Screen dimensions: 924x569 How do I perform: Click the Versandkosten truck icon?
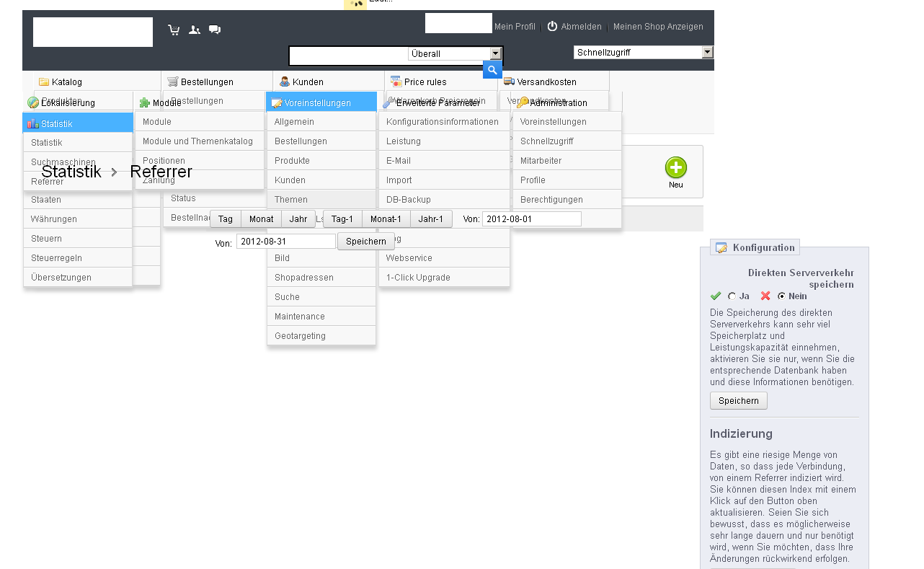click(509, 81)
